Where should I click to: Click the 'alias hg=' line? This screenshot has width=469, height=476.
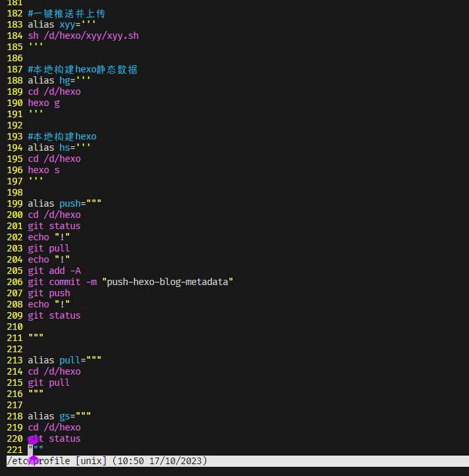[x=59, y=80]
